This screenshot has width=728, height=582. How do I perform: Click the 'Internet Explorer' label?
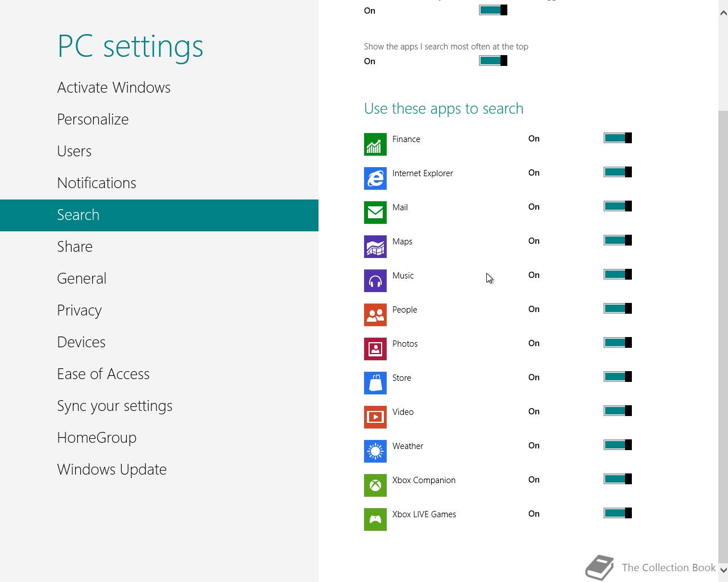click(x=423, y=173)
